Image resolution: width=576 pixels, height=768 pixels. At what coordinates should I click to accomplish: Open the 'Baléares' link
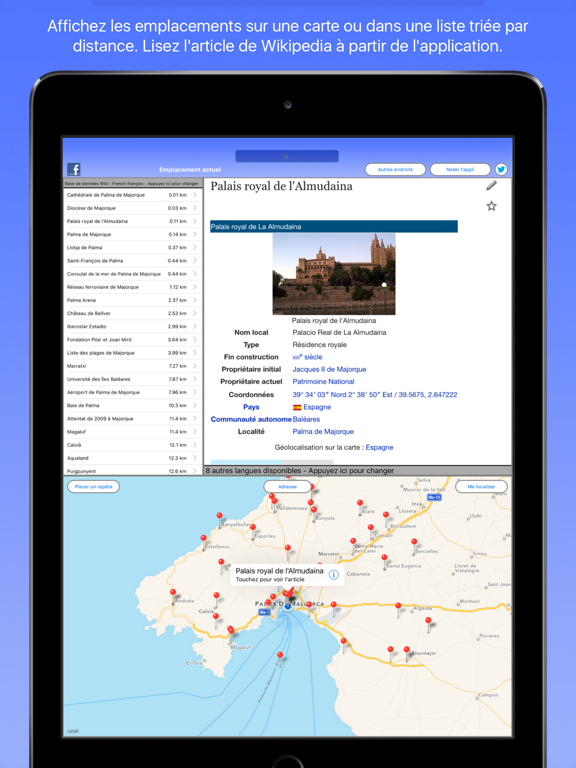click(306, 419)
